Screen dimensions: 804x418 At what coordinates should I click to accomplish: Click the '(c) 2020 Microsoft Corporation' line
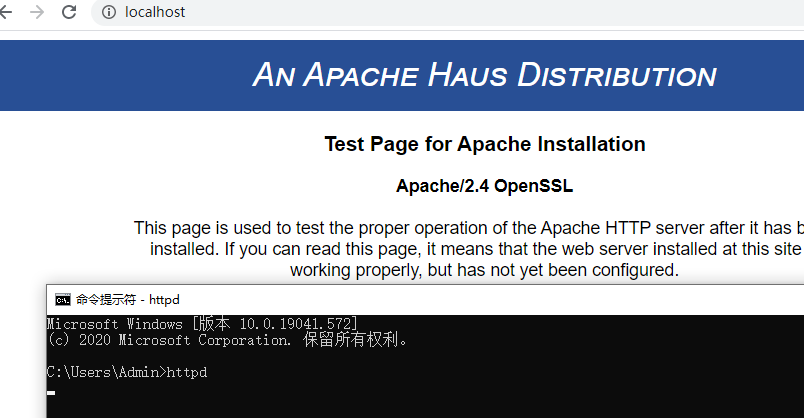[x=227, y=340]
